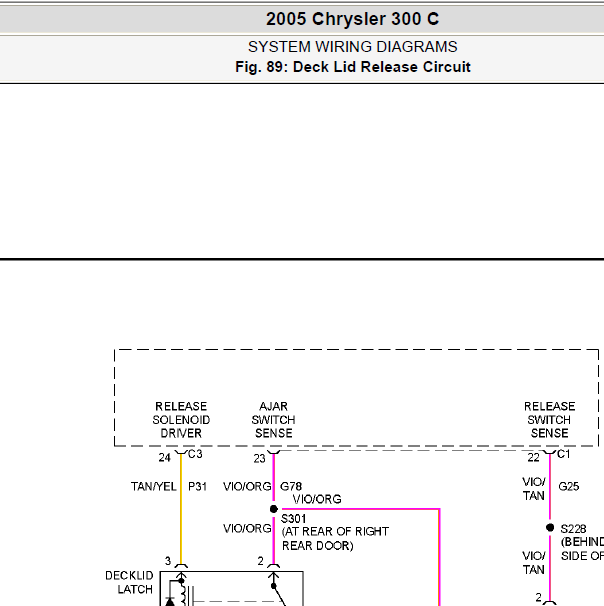Select pin number "22" near connector C1
The width and height of the screenshot is (604, 606).
click(533, 458)
